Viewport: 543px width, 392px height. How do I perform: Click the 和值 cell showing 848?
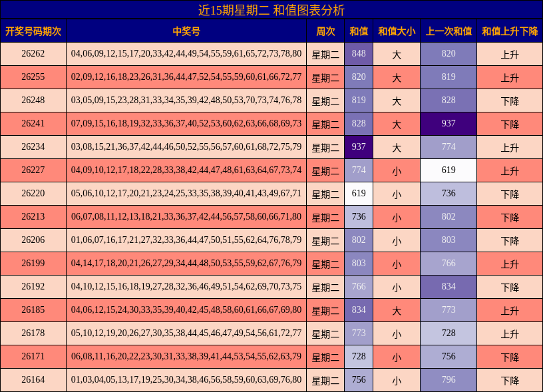coord(359,54)
